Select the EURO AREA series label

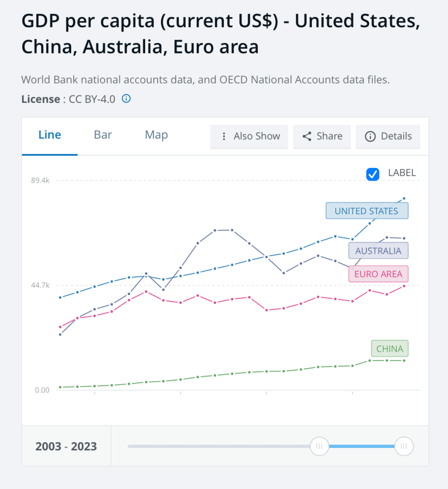378,274
